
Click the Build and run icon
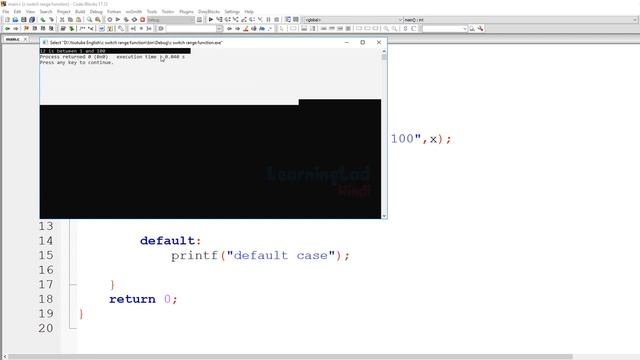126,20
